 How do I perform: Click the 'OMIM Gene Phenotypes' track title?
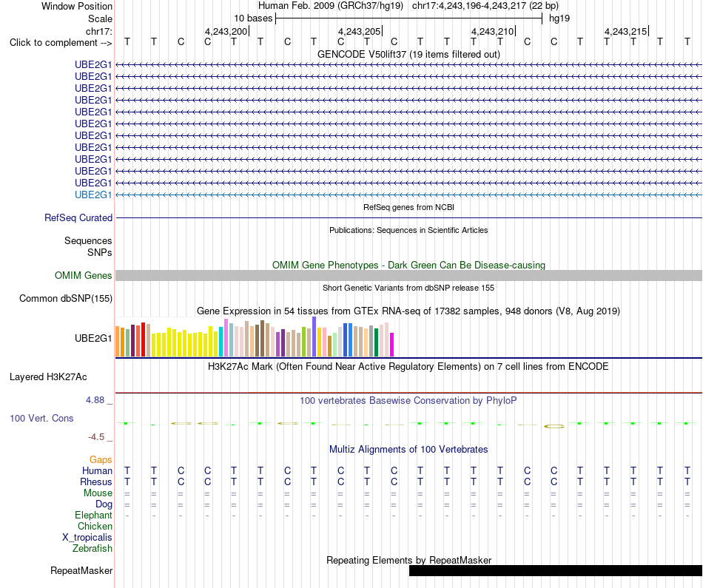point(408,266)
